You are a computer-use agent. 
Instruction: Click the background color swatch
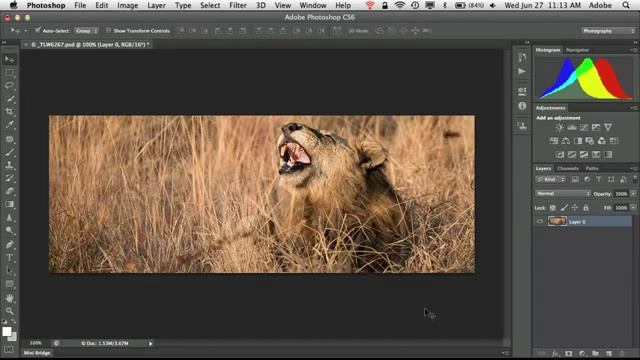click(13, 337)
